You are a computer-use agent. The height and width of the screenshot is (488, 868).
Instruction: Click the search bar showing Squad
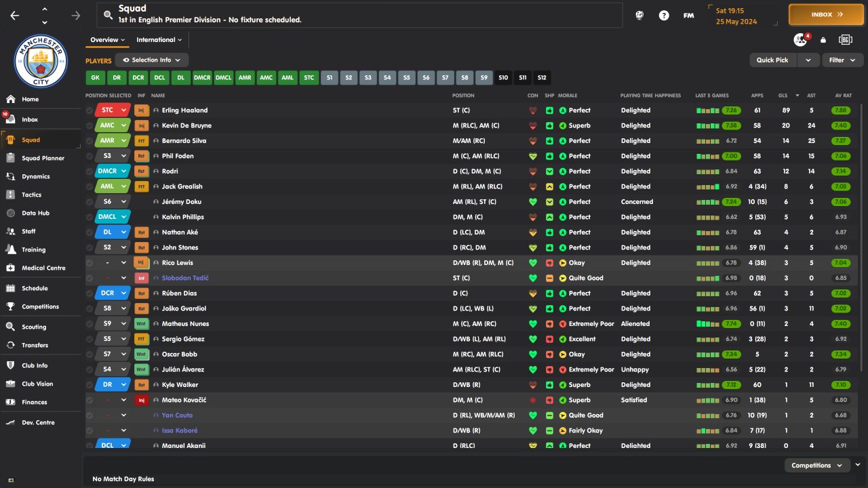(x=359, y=14)
